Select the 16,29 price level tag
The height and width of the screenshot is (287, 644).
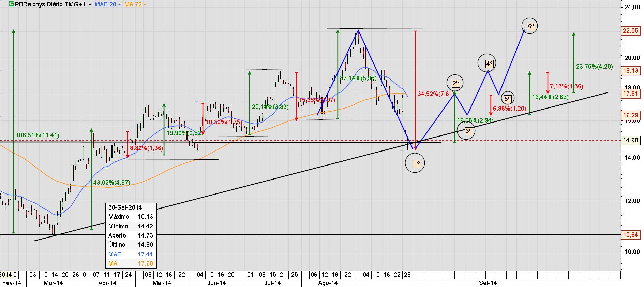point(630,116)
